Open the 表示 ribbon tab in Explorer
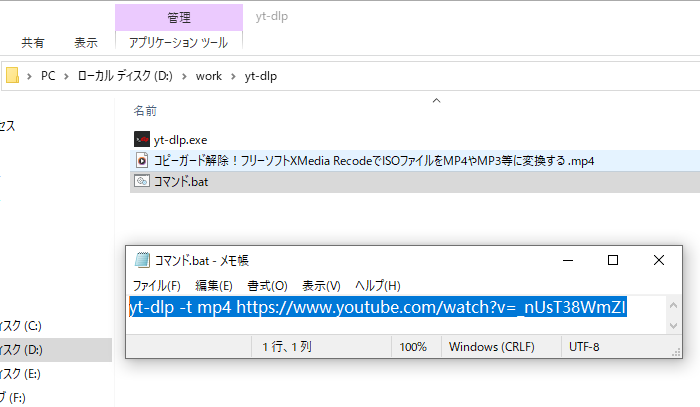 (86, 42)
